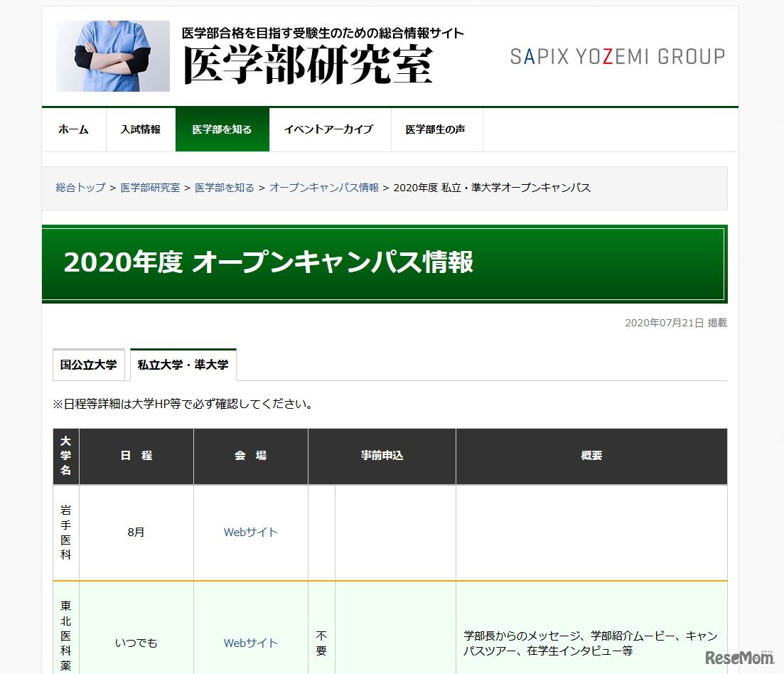
Task: Click the 医学部を知る navigation menu item
Action: 222,129
